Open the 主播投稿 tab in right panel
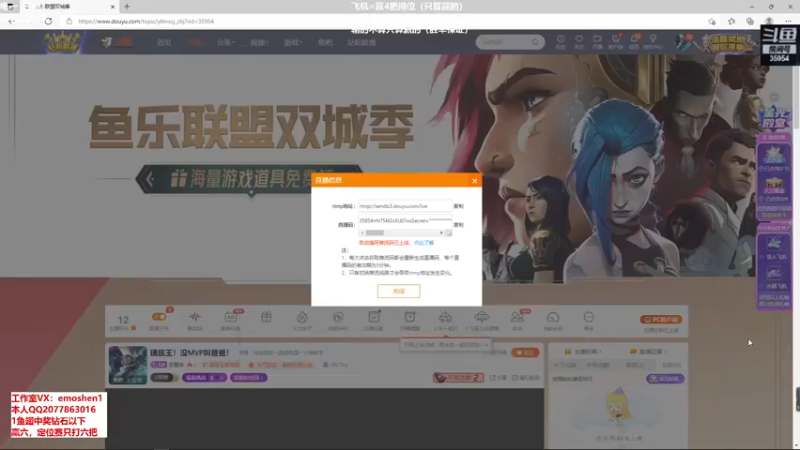Image resolution: width=800 pixels, height=450 pixels. tap(583, 352)
